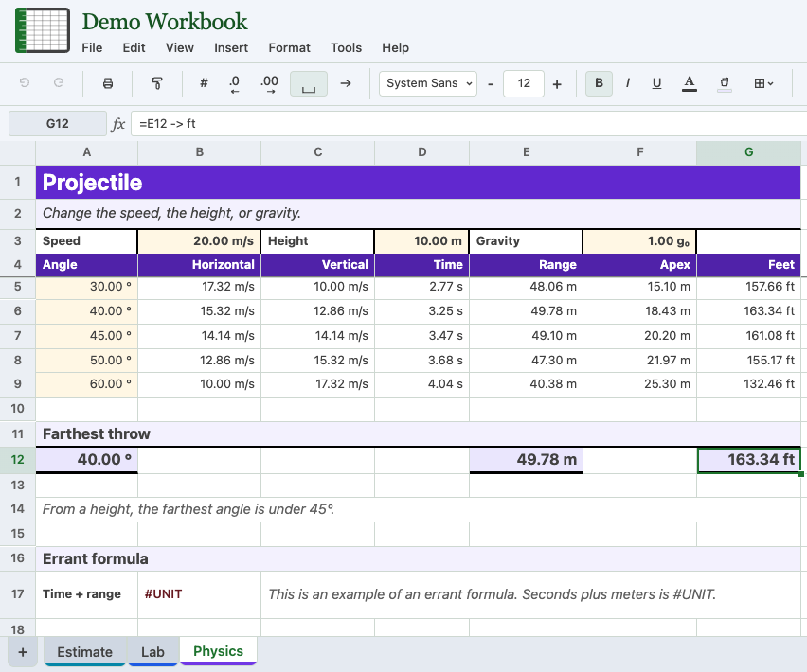This screenshot has width=807, height=672.
Task: Toggle bold formatting
Action: coord(599,83)
